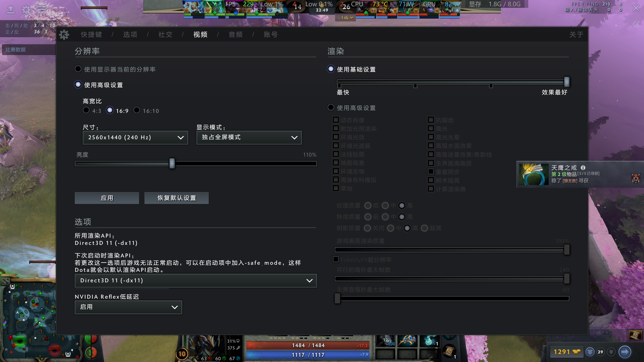Toggle the FidelityFX超分辨率 checkbox
Image resolution: width=644 pixels, height=362 pixels.
coord(336,259)
